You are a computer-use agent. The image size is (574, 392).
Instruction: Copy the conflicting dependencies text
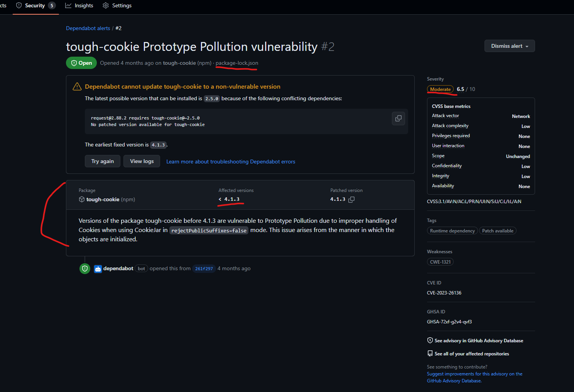click(398, 118)
